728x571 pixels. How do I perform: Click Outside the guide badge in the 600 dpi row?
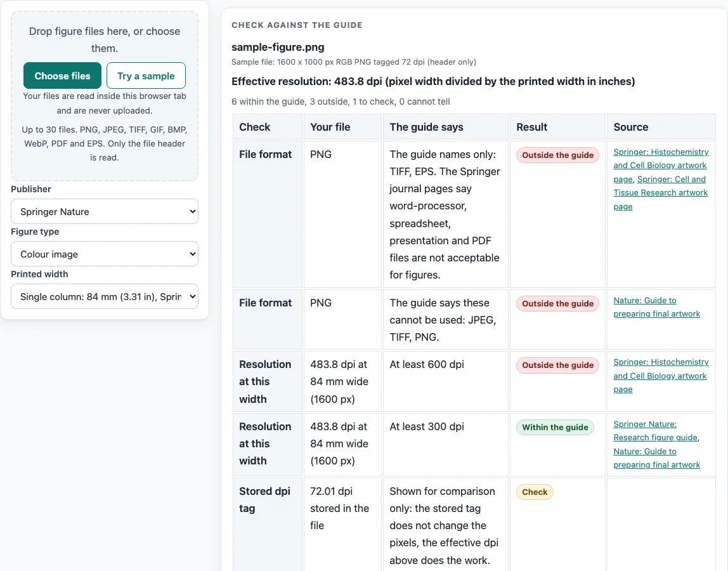(x=557, y=365)
